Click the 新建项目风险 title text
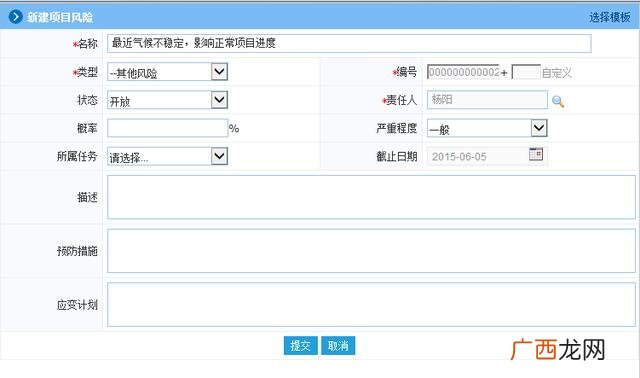The height and width of the screenshot is (378, 640). point(60,17)
